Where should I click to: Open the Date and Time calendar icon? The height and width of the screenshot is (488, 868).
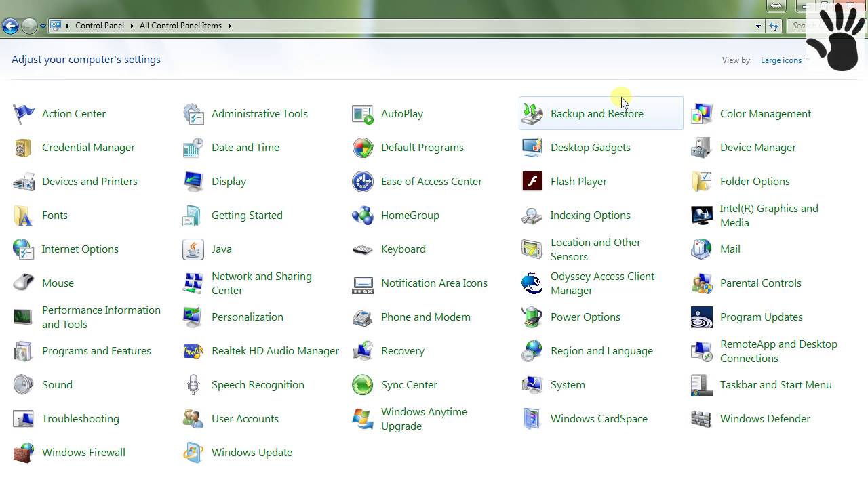pos(193,148)
